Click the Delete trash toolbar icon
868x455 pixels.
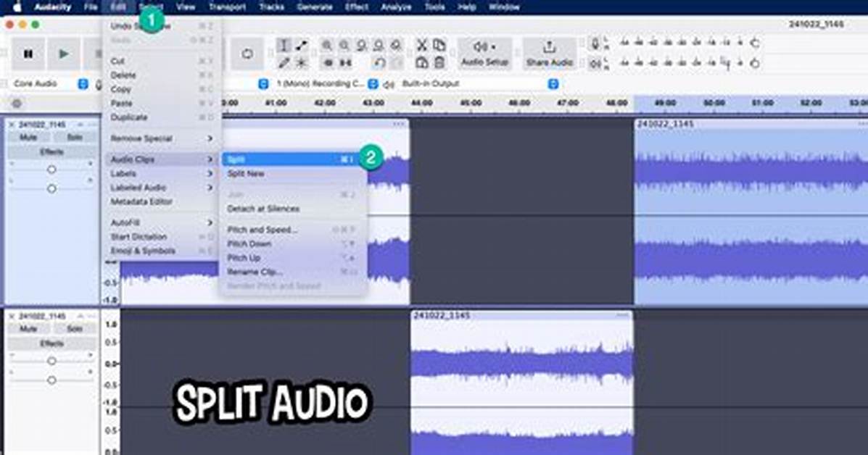pyautogui.click(x=439, y=62)
